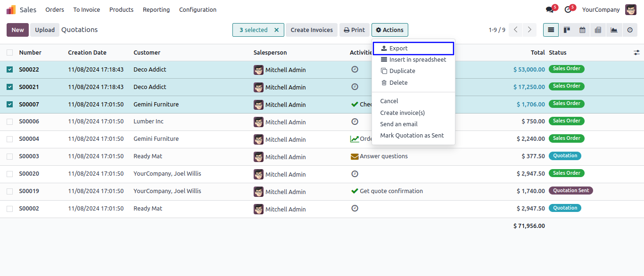Clear selection with the X icon
The width and height of the screenshot is (644, 276).
(x=277, y=30)
